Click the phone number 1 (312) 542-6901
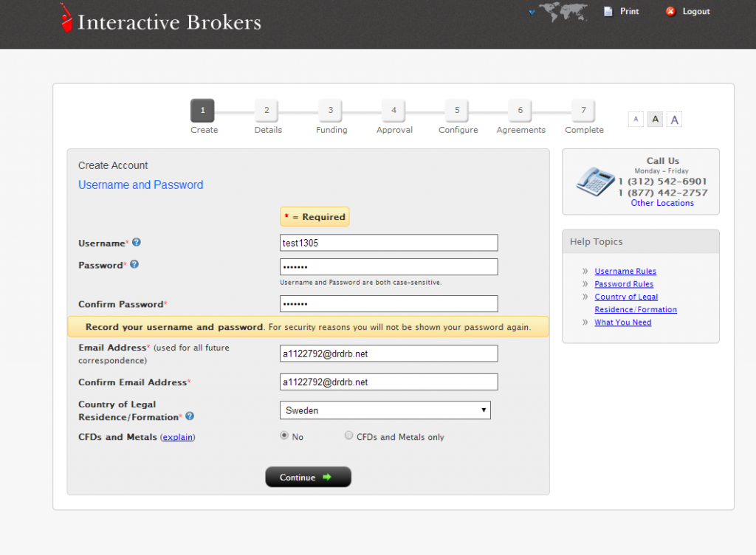756x555 pixels. point(662,182)
